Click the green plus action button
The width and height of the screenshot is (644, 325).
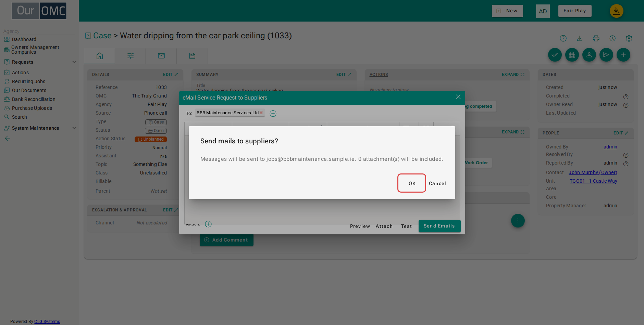[x=623, y=55]
